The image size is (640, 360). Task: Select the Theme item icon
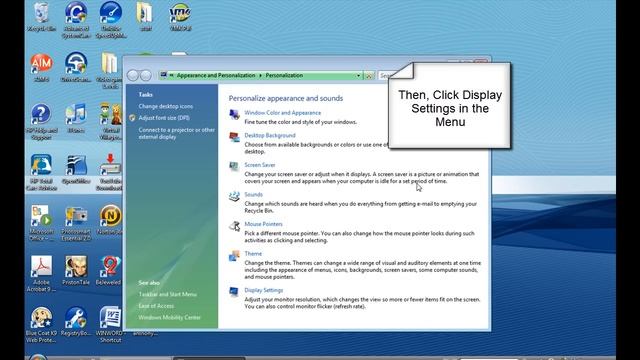[x=234, y=256]
